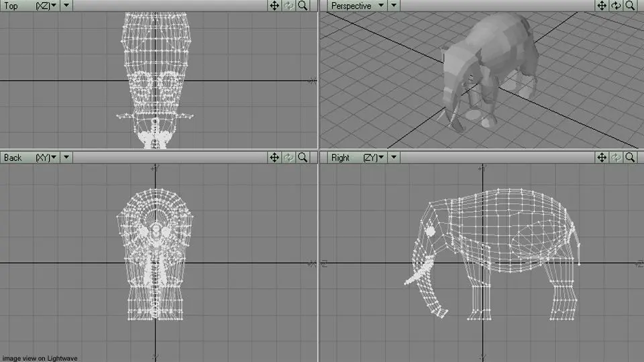Click the rotate icon in the Perspective viewport
Screen dimensions: 644x362
click(x=616, y=6)
